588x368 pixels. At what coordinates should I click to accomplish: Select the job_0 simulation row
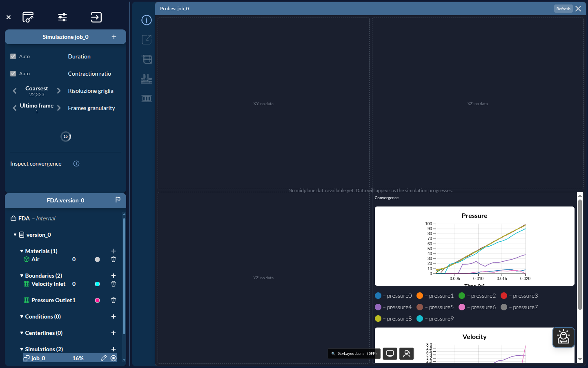70,358
